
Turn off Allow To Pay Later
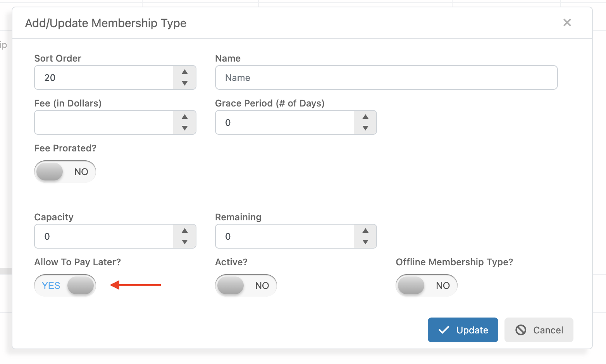65,285
